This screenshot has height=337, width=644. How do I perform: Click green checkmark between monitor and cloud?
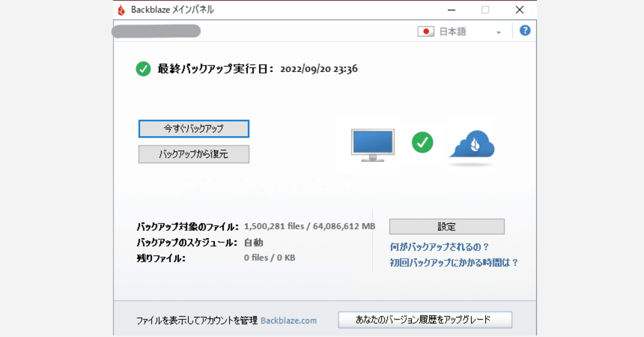pyautogui.click(x=422, y=142)
